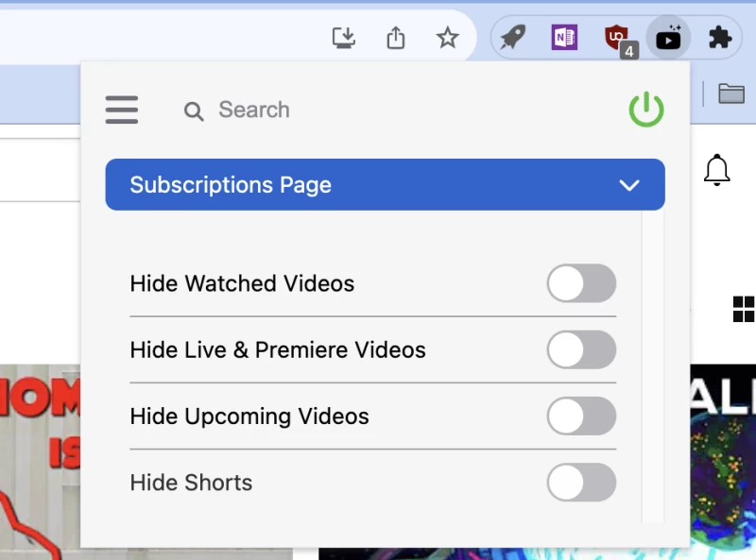Open the uBlock Origin extension
Screen dimensions: 756x560
(x=617, y=39)
